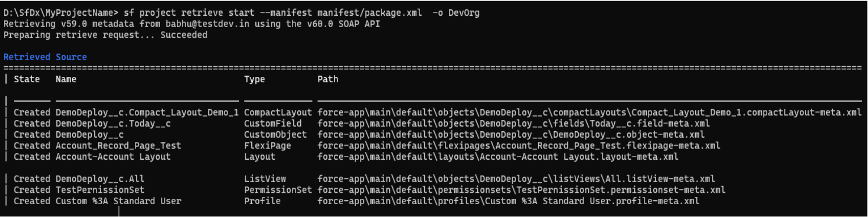The width and height of the screenshot is (868, 217).
Task: Click the PermissionSet type entry
Action: click(277, 190)
